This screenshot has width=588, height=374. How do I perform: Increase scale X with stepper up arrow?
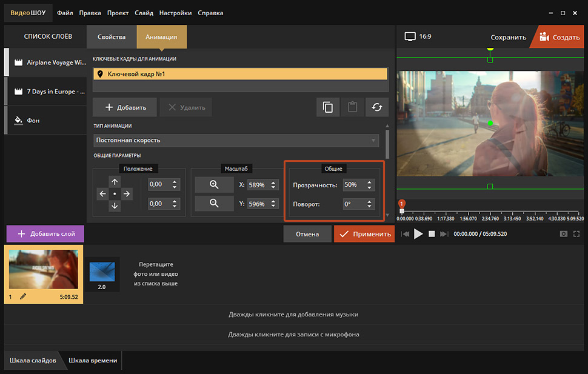tap(273, 182)
